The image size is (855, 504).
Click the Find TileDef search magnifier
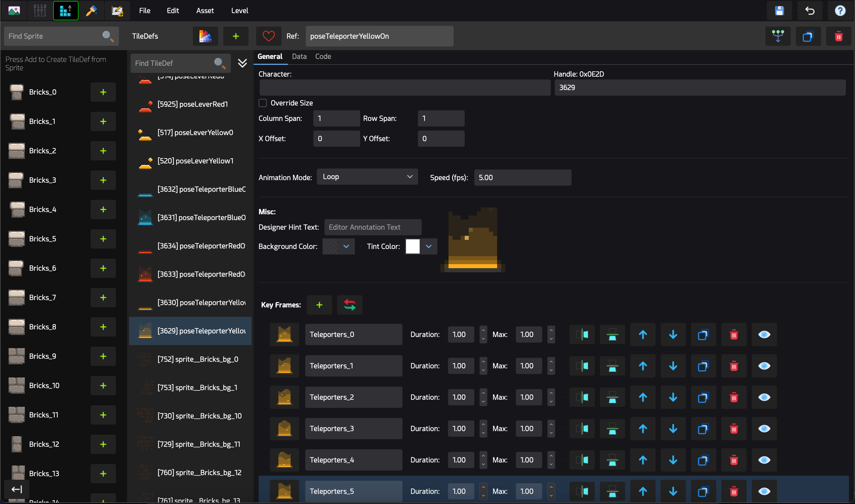(x=220, y=63)
